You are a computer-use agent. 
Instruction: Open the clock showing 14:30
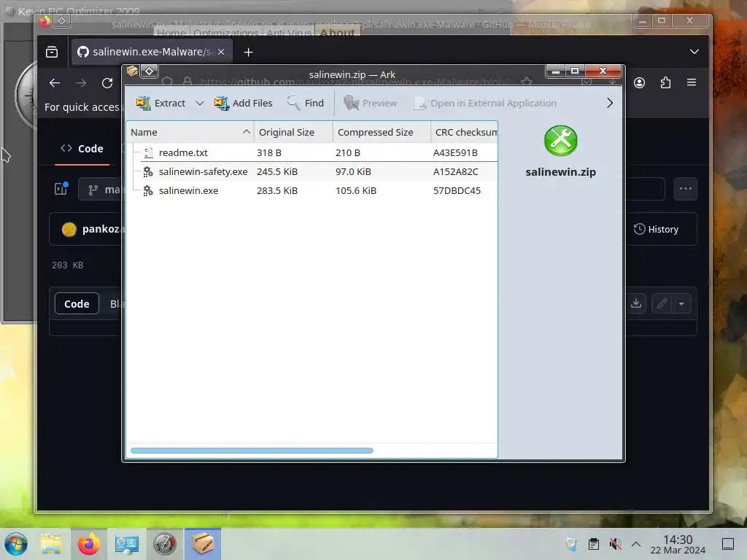click(678, 544)
